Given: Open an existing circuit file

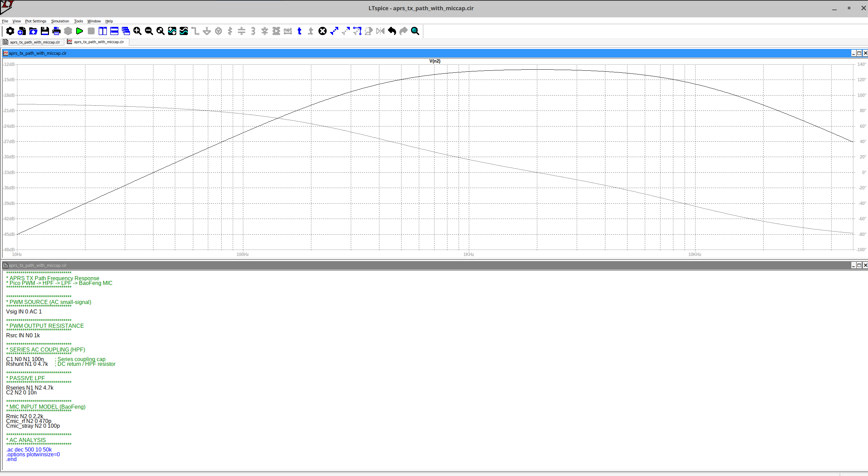Looking at the screenshot, I should click(x=33, y=31).
